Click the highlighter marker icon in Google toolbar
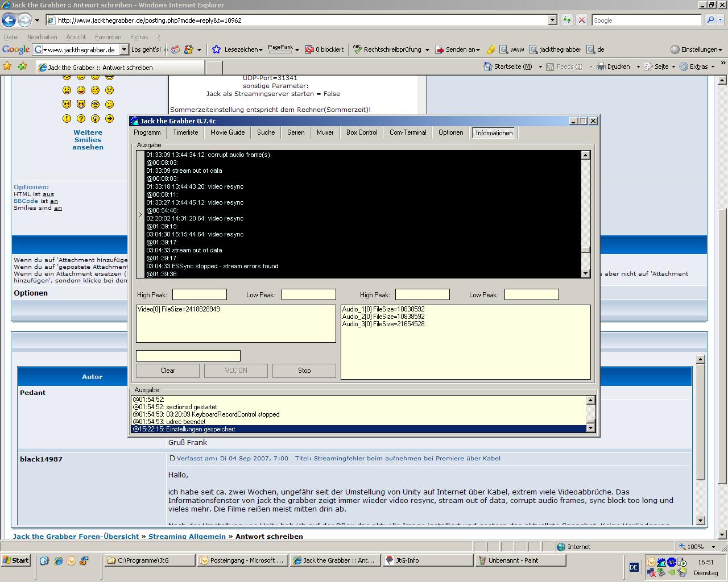This screenshot has width=728, height=582. click(x=490, y=49)
